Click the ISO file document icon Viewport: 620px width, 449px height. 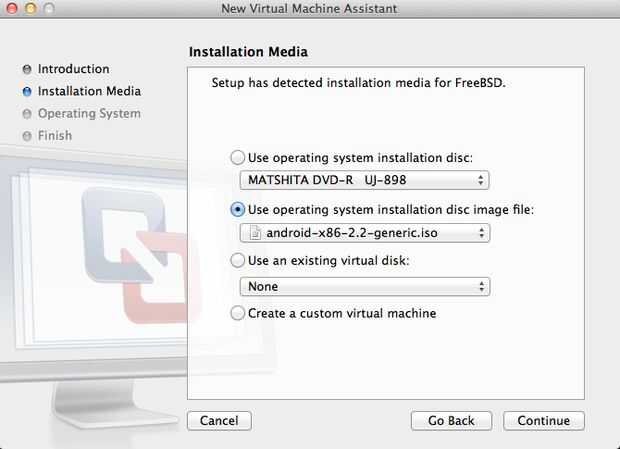click(255, 233)
